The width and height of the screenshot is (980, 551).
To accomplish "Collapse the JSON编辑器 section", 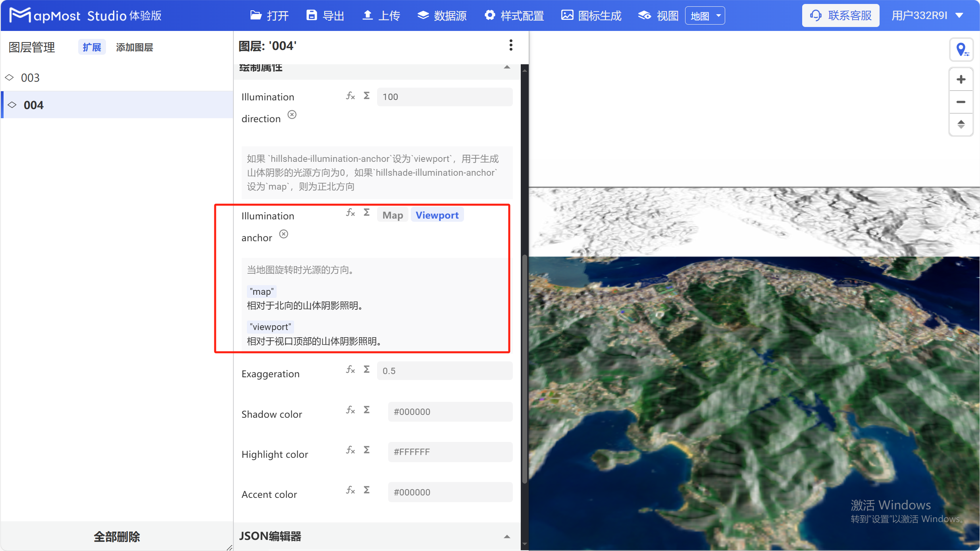I will pos(507,536).
